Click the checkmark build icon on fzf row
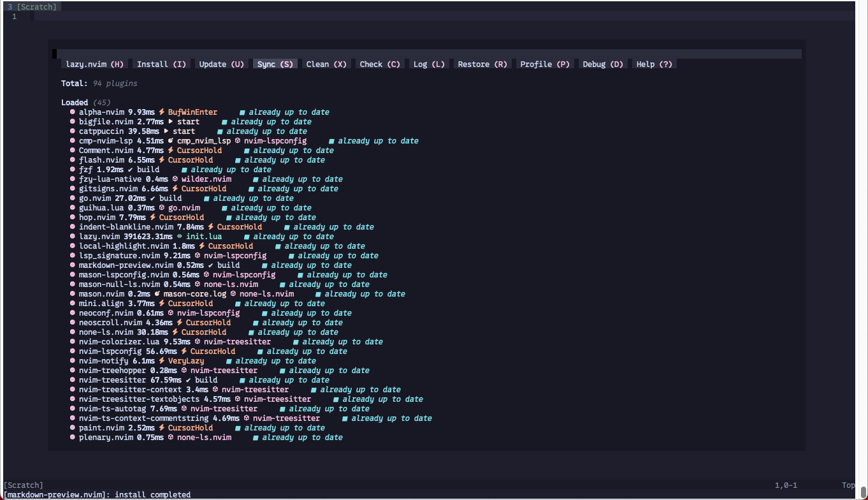Viewport: 868px width, 500px height. 131,170
